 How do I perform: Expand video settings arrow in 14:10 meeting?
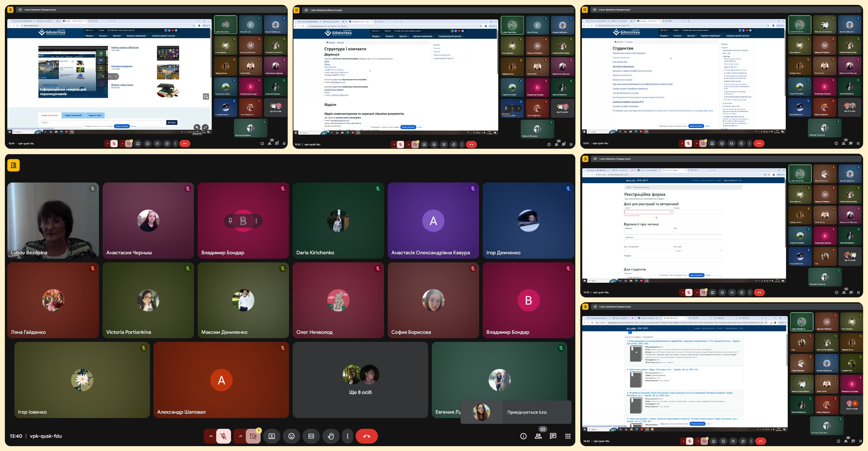click(x=697, y=292)
